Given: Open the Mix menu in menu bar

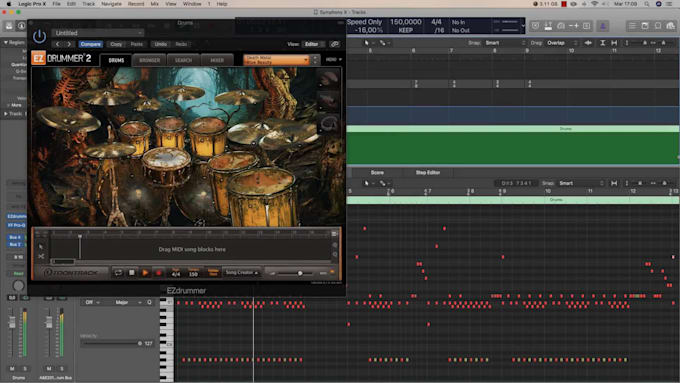Looking at the screenshot, I should click(154, 4).
